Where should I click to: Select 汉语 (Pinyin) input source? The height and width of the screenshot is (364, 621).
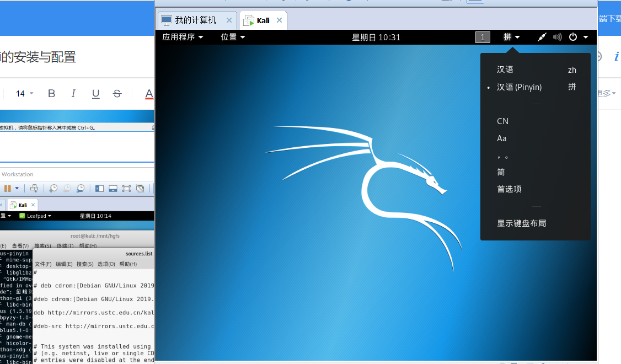536,87
